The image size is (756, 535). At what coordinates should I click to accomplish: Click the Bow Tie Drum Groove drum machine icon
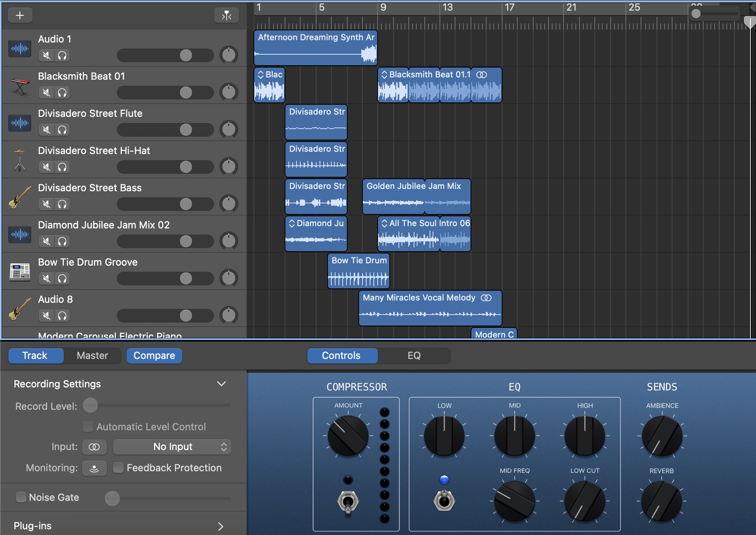coord(19,272)
